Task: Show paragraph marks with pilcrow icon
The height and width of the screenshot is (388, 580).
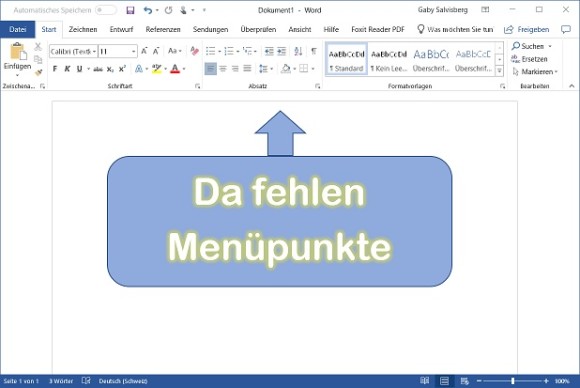Action: (314, 51)
